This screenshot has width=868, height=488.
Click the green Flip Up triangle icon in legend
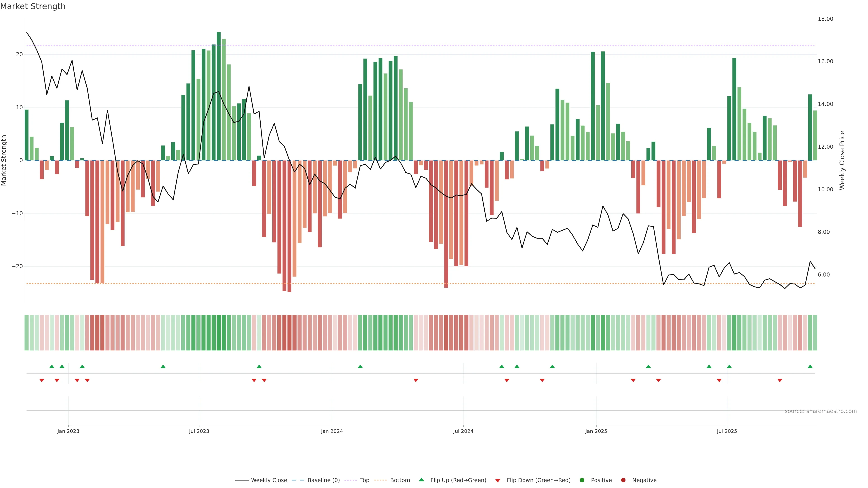pos(421,480)
